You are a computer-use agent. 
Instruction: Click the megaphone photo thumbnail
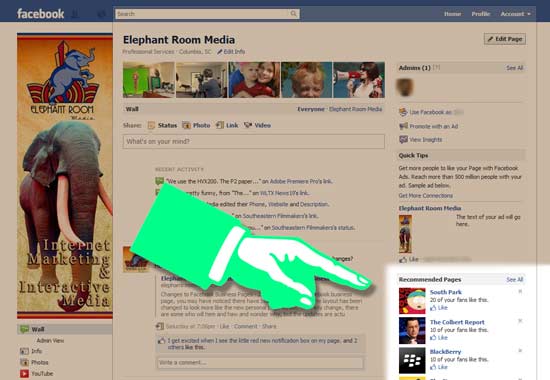click(359, 80)
